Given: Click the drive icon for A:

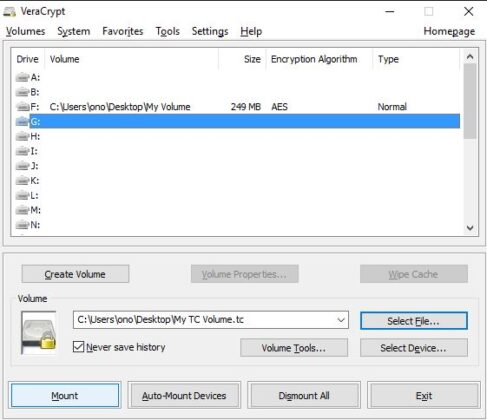Looking at the screenshot, I should [x=22, y=77].
